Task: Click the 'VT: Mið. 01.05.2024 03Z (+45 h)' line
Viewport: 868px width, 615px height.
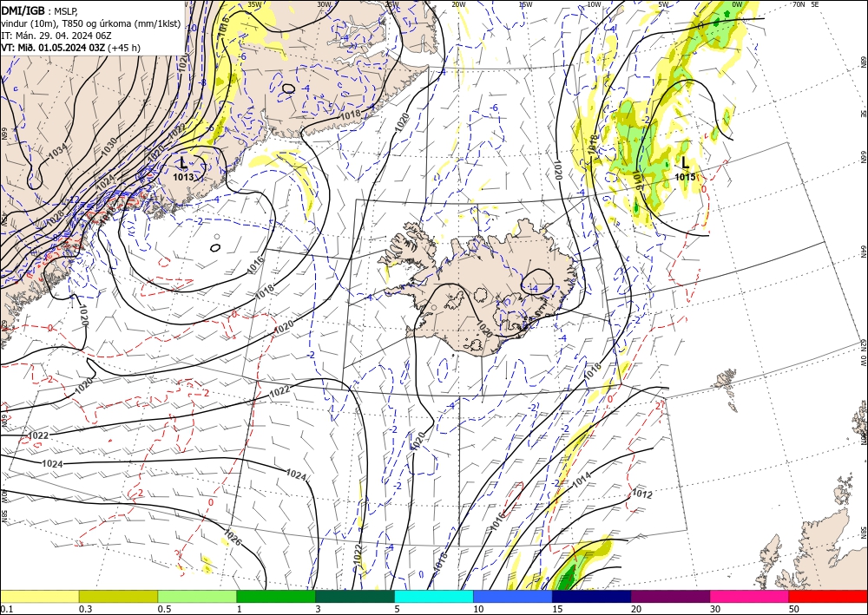Action: pos(71,48)
